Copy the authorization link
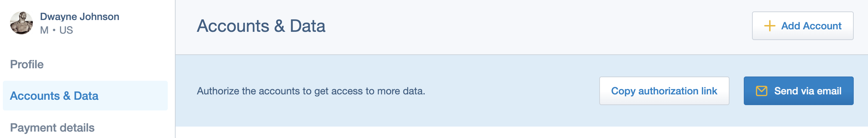The height and width of the screenshot is (138, 868). (664, 91)
